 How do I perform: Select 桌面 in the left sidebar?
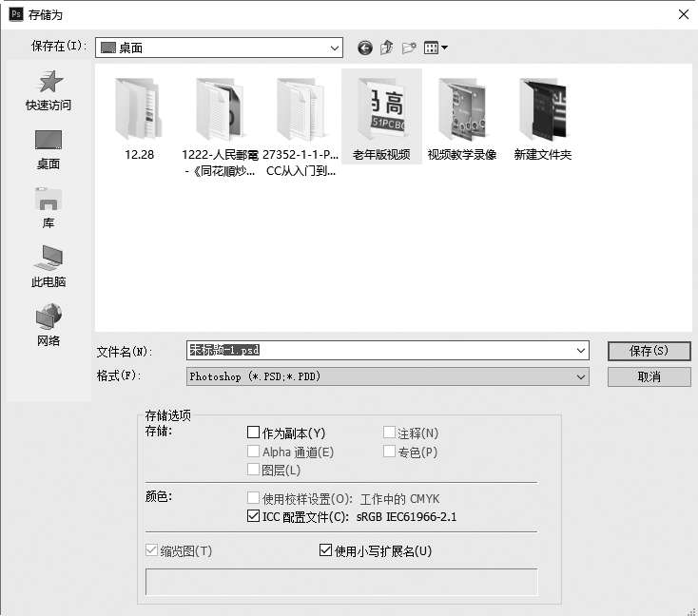point(48,150)
